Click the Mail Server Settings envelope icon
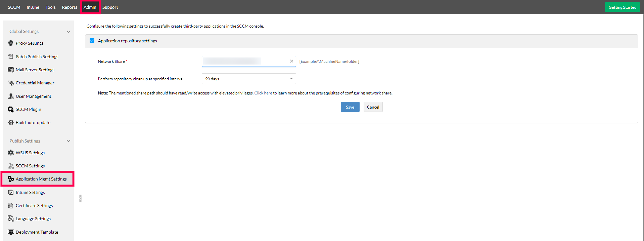The width and height of the screenshot is (644, 241). [11, 70]
